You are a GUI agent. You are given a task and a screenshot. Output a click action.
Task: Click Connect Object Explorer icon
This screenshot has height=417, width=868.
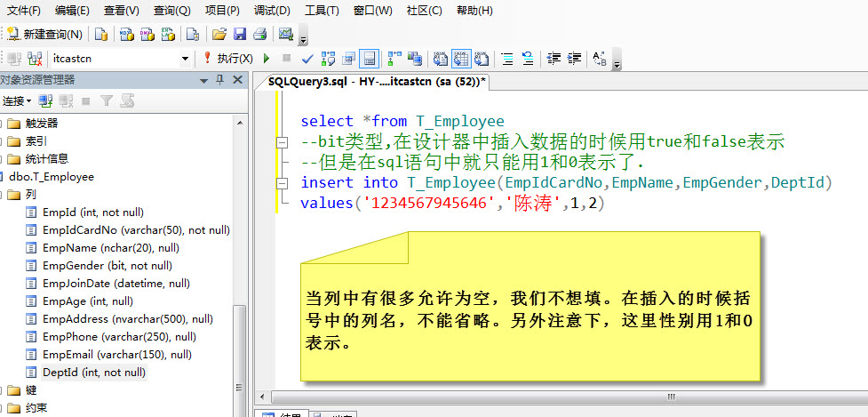(45, 100)
